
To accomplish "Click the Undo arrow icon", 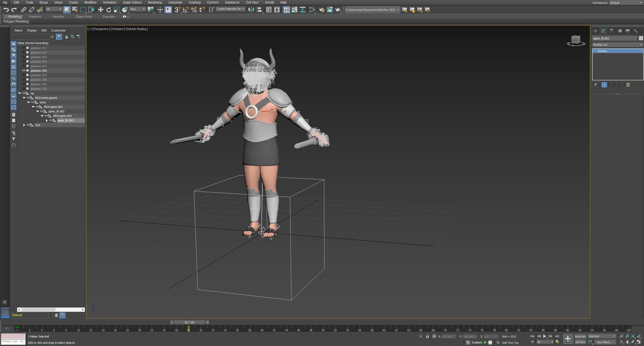I will click(x=6, y=10).
